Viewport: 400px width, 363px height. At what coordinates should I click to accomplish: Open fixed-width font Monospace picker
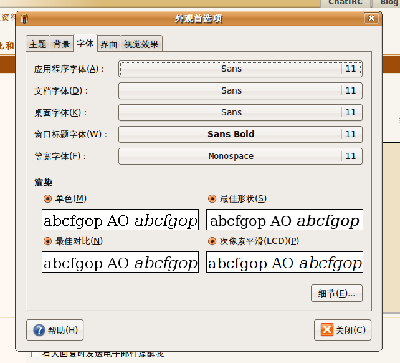point(240,156)
